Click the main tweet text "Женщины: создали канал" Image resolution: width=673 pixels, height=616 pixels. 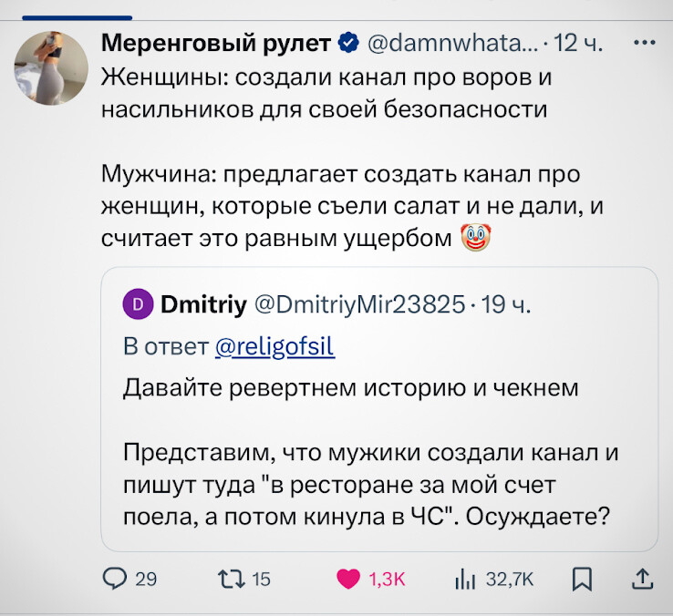tap(326, 93)
